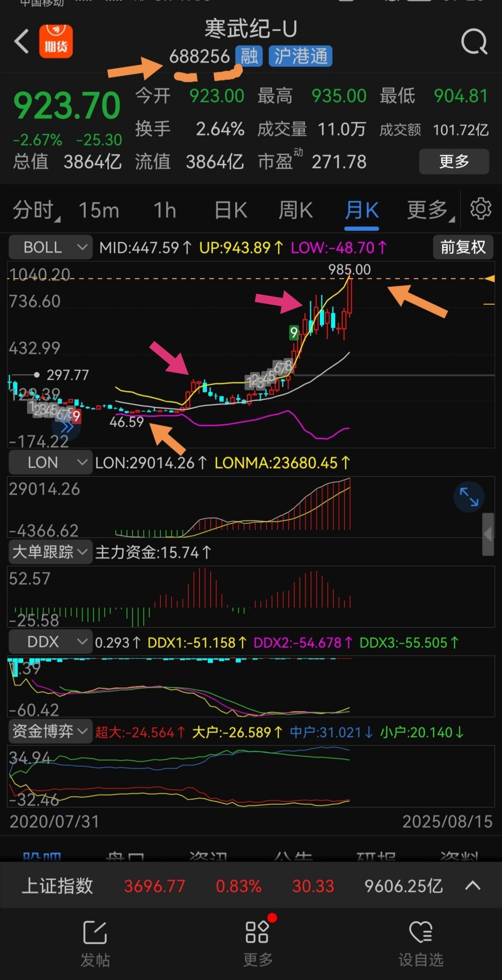502x980 pixels.
Task: Toggle the 前复权 price adjustment button
Action: 463,247
